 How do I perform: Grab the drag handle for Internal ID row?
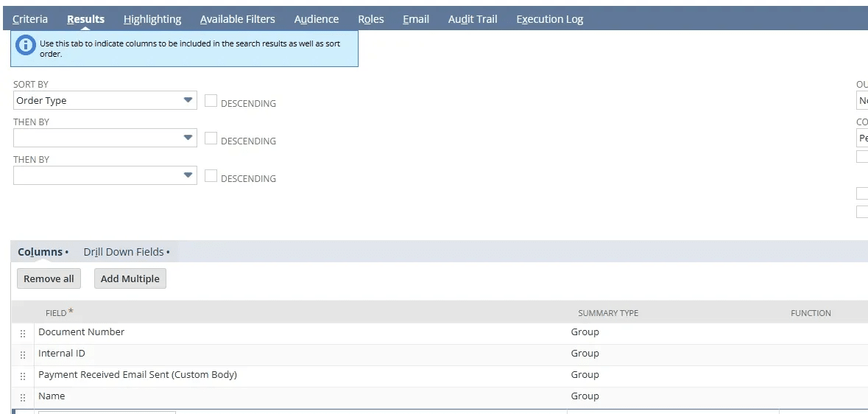(23, 354)
